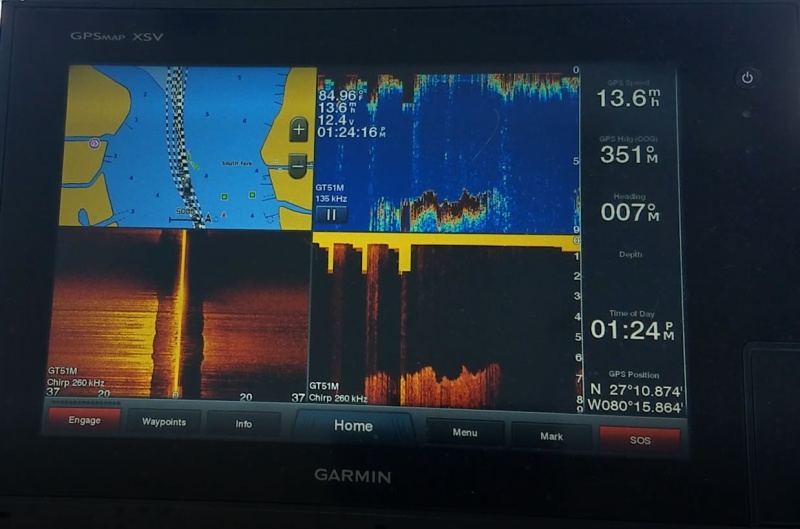
Task: Select the GPS Speed data field
Action: [x=629, y=94]
